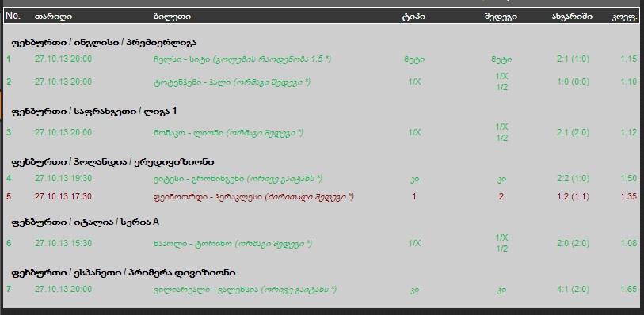Click the ბილეთი column header
This screenshot has width=644, height=315.
tap(172, 17)
